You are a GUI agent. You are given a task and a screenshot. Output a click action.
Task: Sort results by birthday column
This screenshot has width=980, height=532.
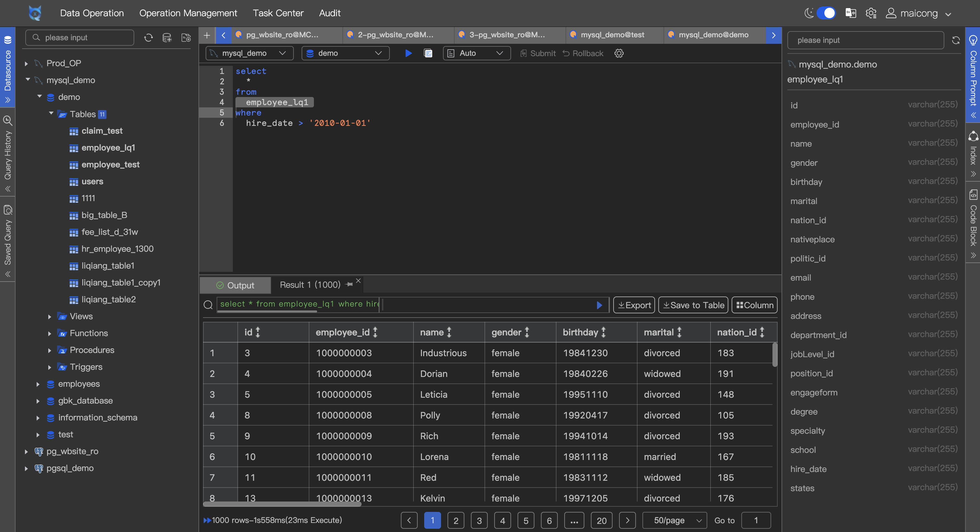click(604, 332)
